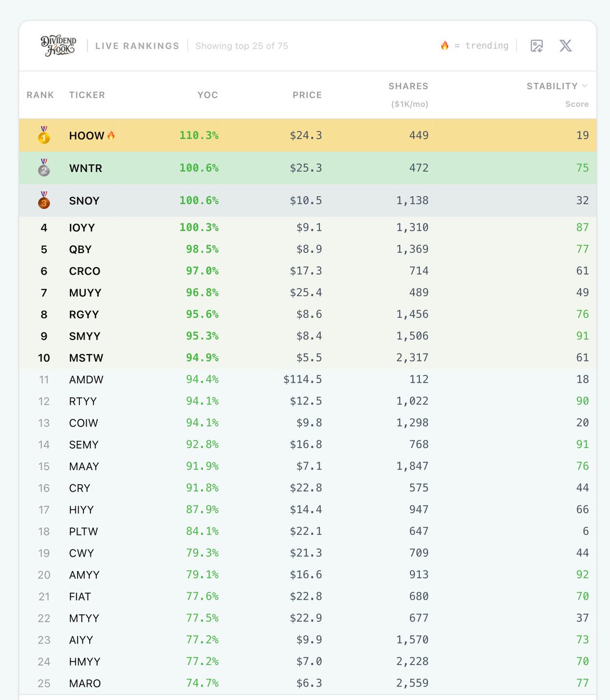
Task: Click the SMYY stability score 91
Action: [x=582, y=336]
